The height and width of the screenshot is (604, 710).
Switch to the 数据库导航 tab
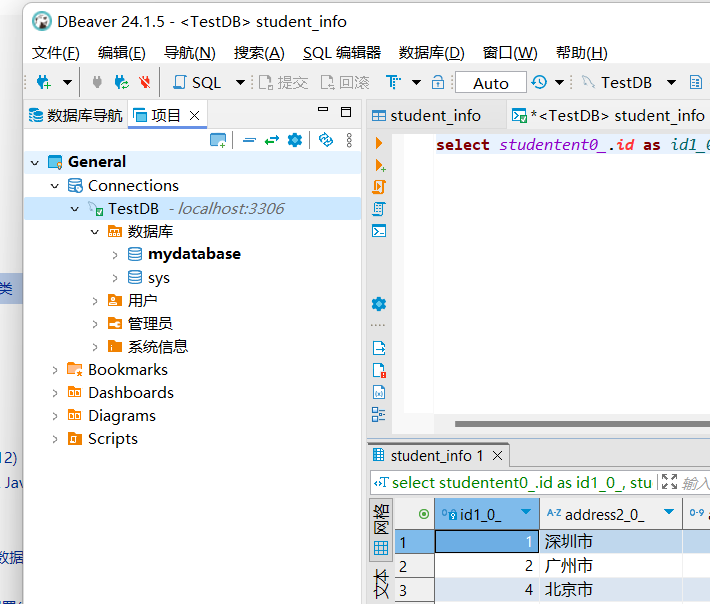(x=76, y=115)
